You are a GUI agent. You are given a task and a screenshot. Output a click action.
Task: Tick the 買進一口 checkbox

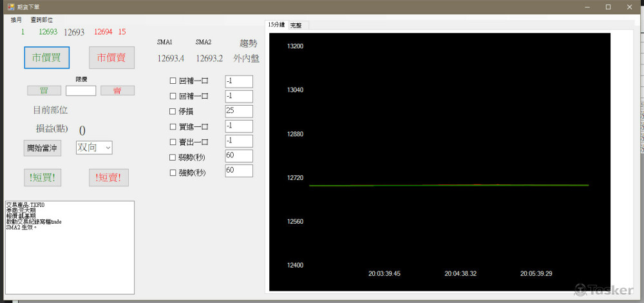point(173,126)
